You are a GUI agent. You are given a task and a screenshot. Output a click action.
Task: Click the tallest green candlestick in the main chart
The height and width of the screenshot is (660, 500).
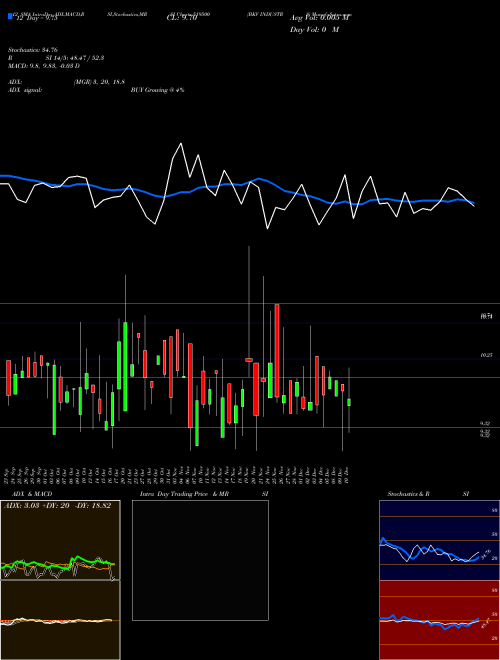pos(125,367)
